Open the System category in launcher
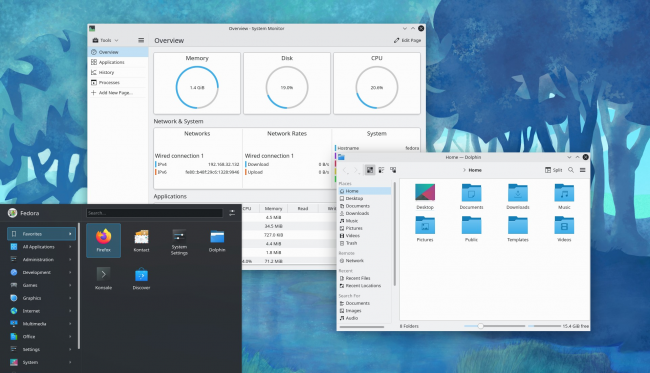 pyautogui.click(x=41, y=362)
